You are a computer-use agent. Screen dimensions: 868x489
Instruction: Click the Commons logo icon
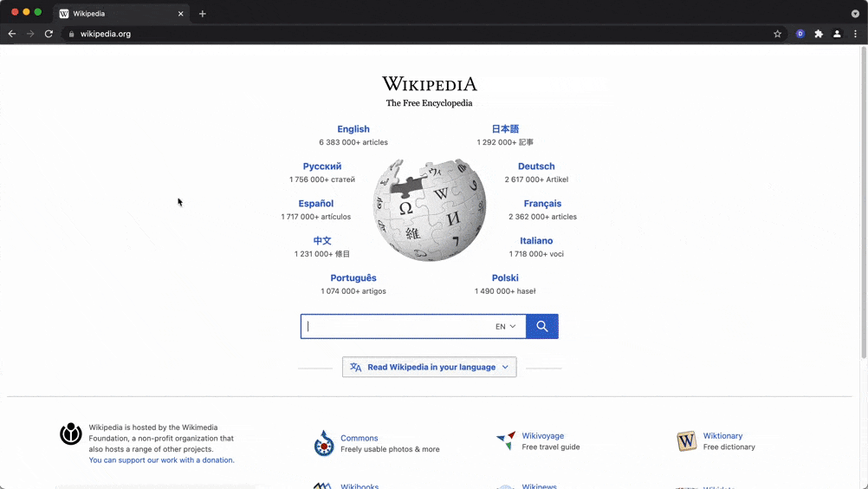pyautogui.click(x=324, y=443)
